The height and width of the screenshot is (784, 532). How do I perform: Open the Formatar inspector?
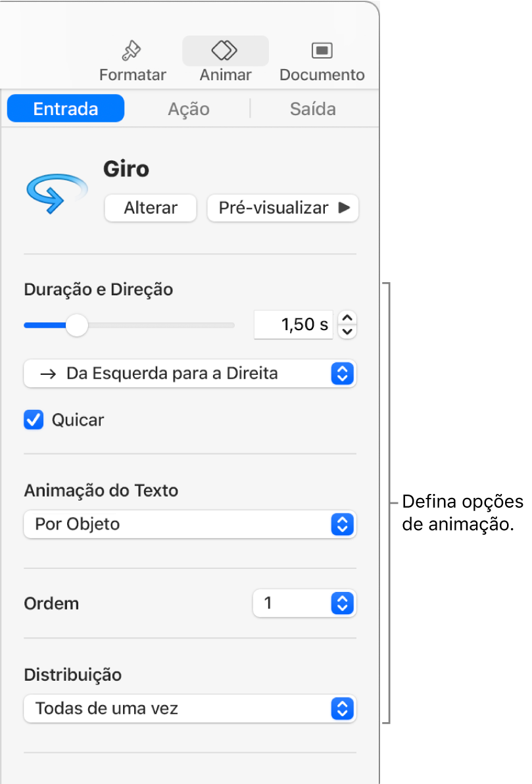132,61
